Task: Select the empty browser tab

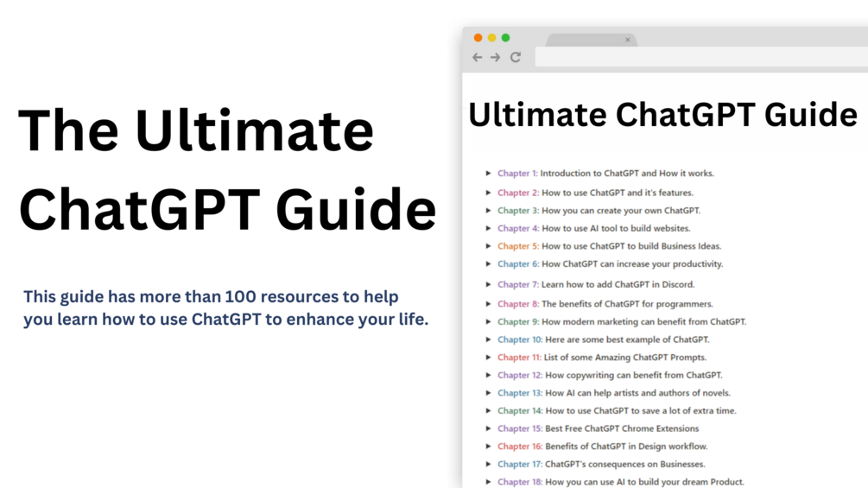Action: [592, 40]
